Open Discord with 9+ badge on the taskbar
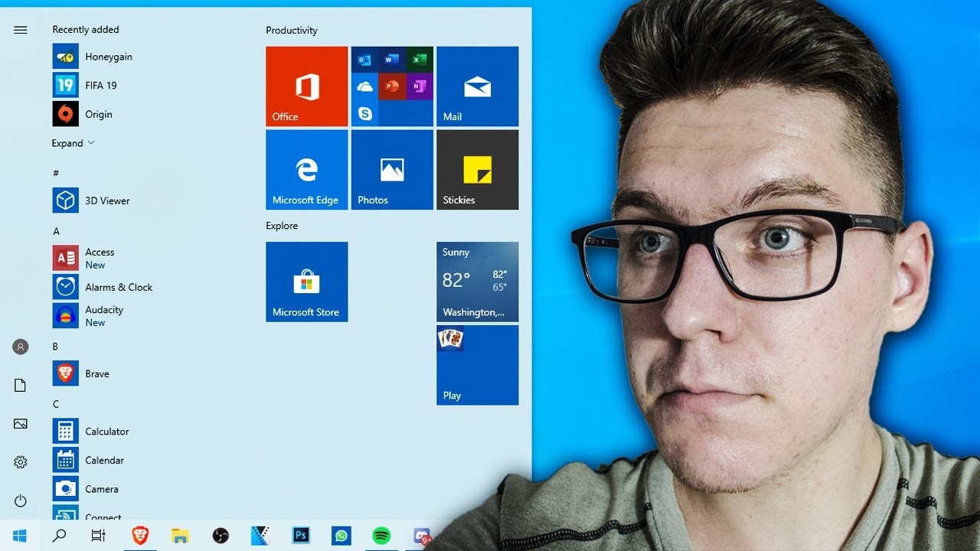 pyautogui.click(x=422, y=535)
